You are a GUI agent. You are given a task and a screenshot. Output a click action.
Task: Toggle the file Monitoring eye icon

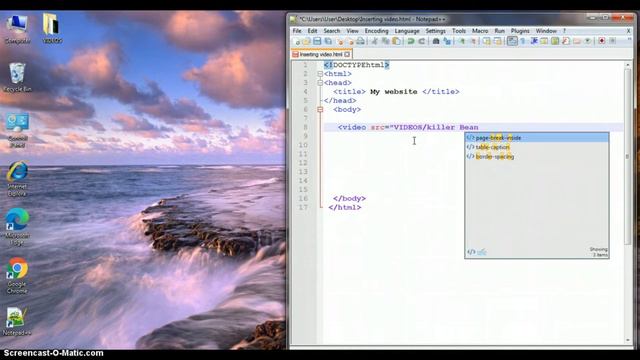click(x=587, y=41)
